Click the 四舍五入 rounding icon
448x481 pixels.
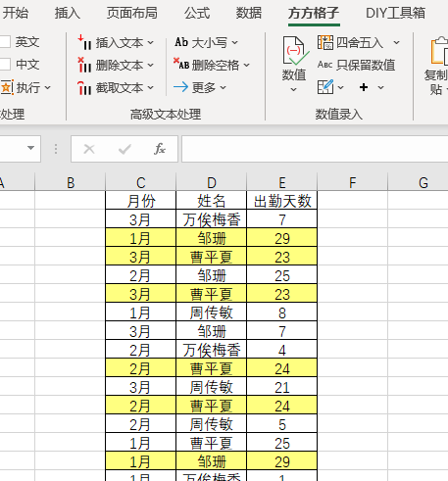325,42
